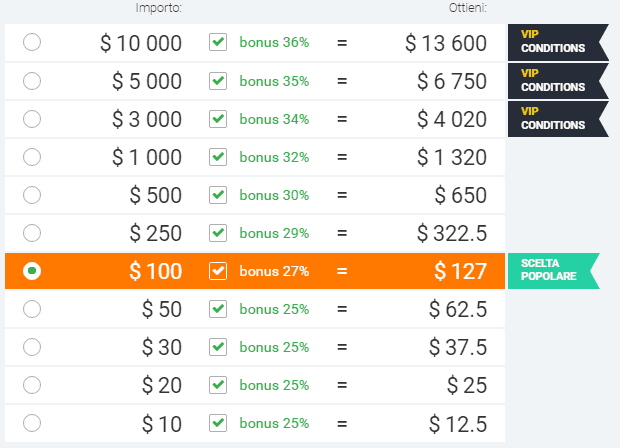Select the $10 minimum deposit radio button
This screenshot has height=448, width=620.
32,423
